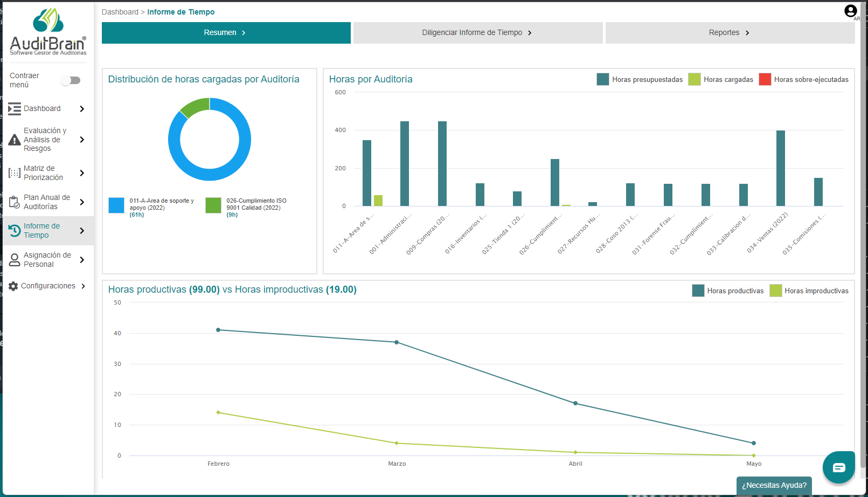This screenshot has width=868, height=497.
Task: Follow the Dashboard breadcrumb link
Action: [x=120, y=12]
